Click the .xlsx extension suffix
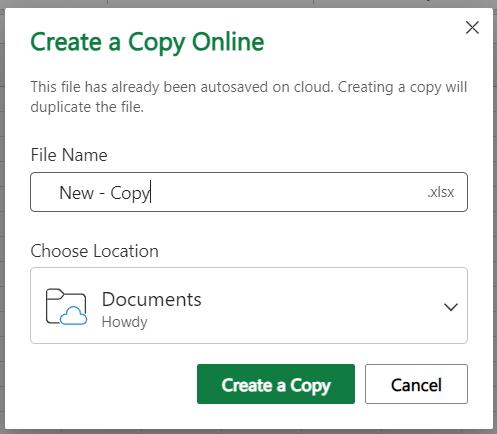This screenshot has height=434, width=497. [441, 192]
